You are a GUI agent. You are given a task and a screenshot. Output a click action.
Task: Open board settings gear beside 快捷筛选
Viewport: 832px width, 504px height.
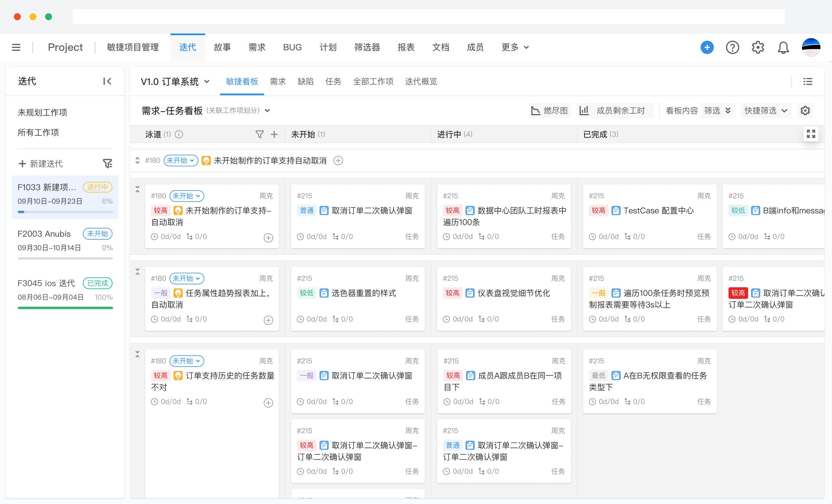tap(805, 110)
